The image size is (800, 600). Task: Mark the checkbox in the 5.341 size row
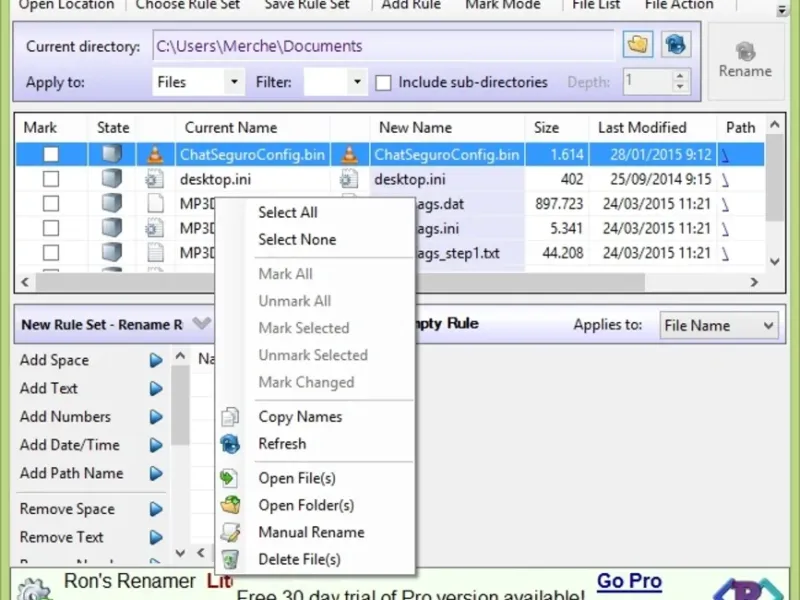coord(51,228)
